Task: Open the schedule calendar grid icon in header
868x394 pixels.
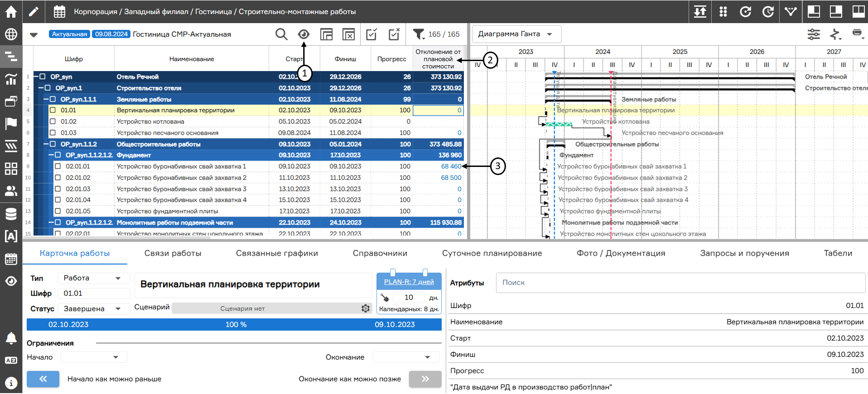Action: 59,12
